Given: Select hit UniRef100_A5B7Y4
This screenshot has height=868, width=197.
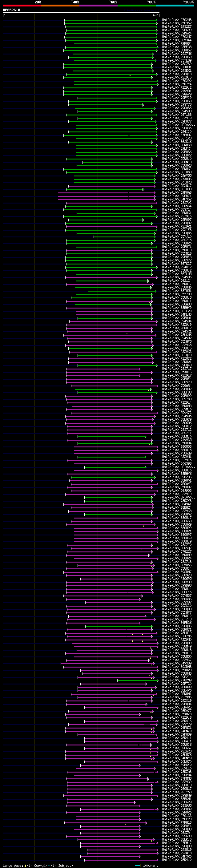Looking at the screenshot, I should tap(177, 84).
